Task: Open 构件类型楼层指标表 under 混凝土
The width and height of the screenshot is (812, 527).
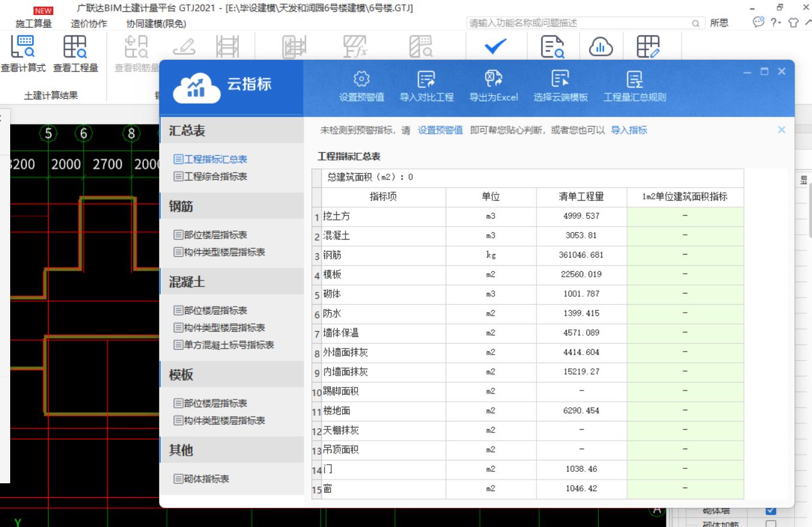Action: coord(219,328)
